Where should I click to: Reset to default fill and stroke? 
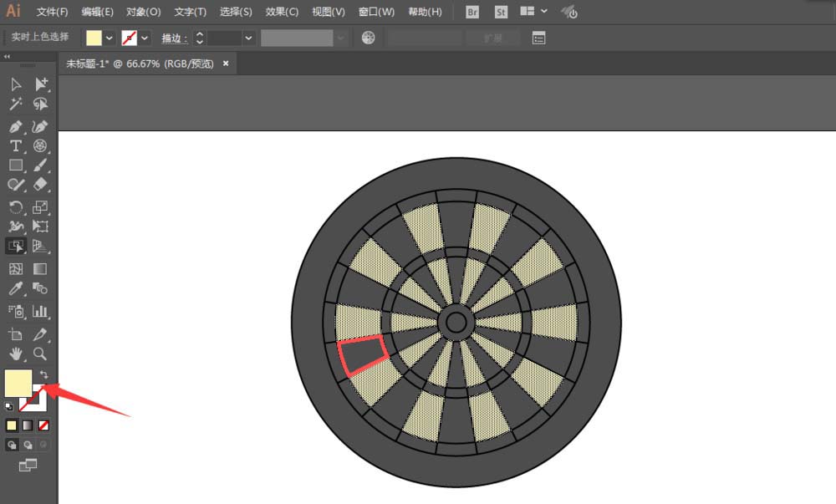(9, 407)
